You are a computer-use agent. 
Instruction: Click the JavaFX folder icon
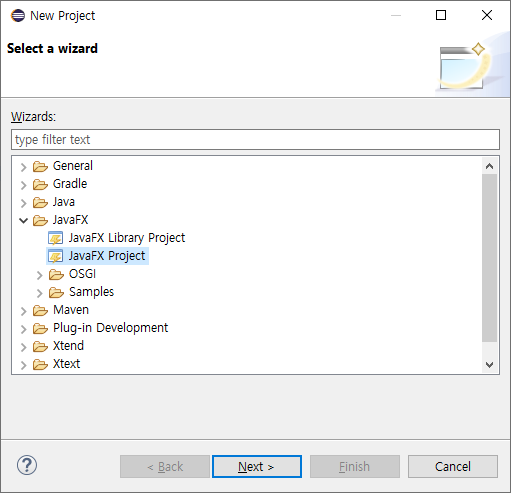40,220
